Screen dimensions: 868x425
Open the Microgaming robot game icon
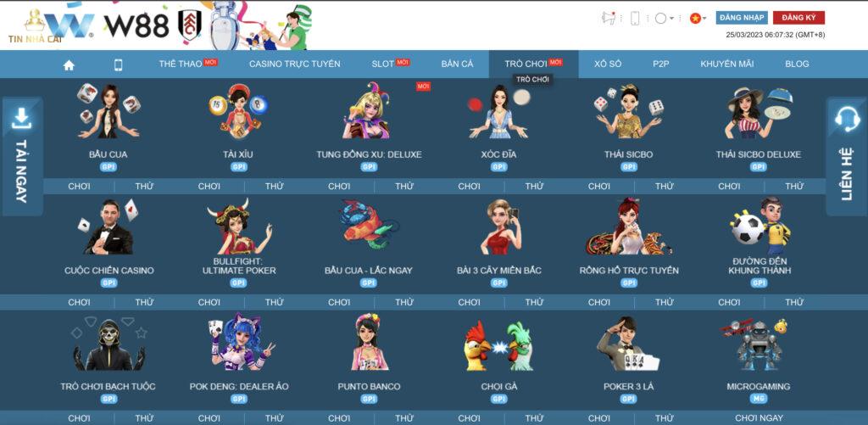point(757,344)
